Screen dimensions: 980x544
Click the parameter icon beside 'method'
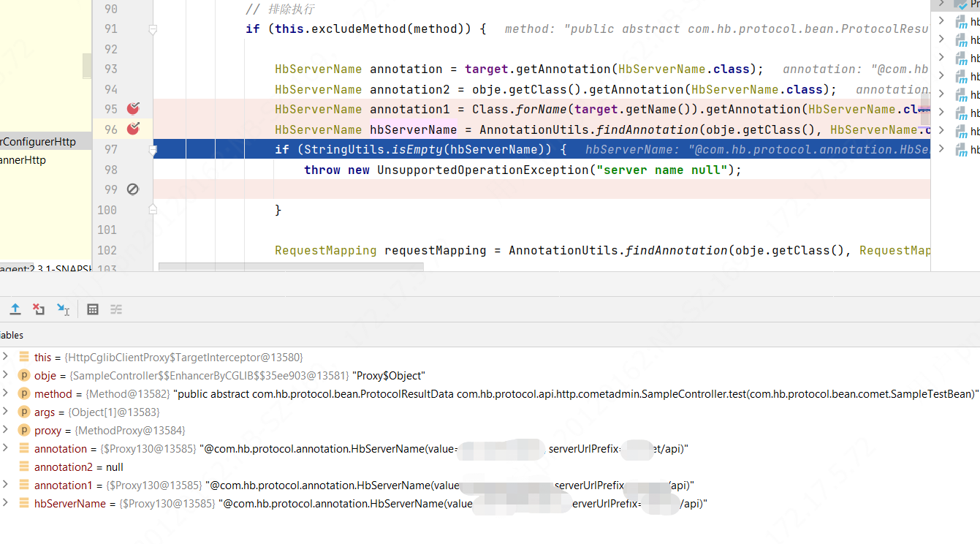(x=23, y=393)
